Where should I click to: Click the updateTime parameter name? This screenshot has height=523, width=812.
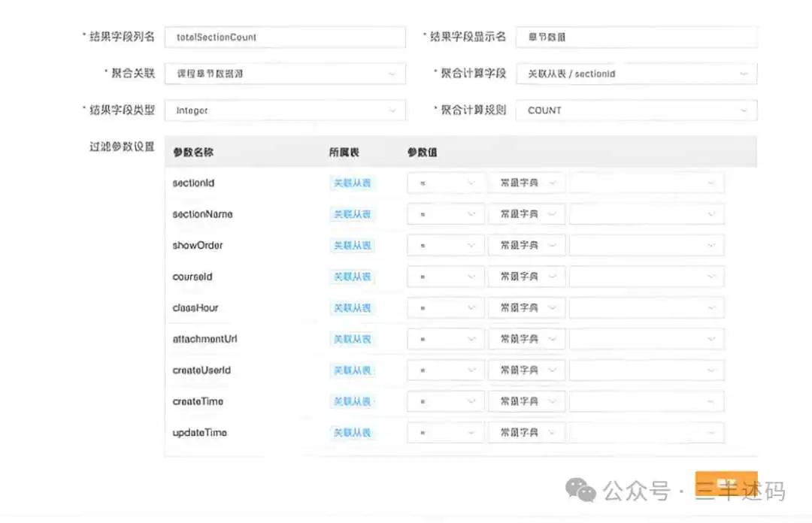pyautogui.click(x=199, y=432)
